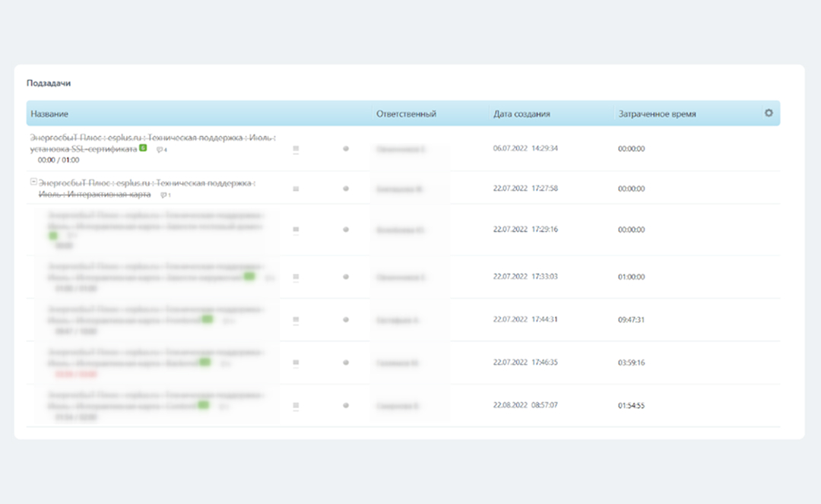821x504 pixels.
Task: Click green badge next to SSL-сертификата title
Action: tap(143, 148)
